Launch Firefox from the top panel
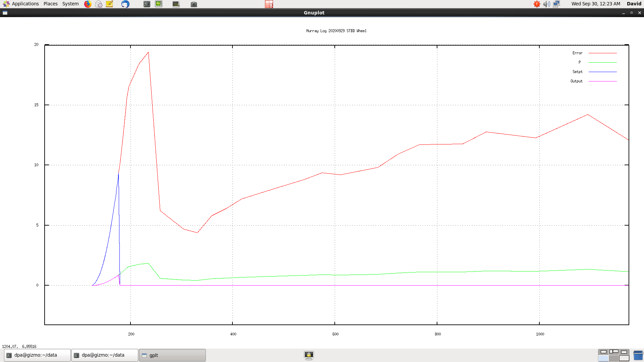Image resolution: width=644 pixels, height=362 pixels. click(x=88, y=4)
